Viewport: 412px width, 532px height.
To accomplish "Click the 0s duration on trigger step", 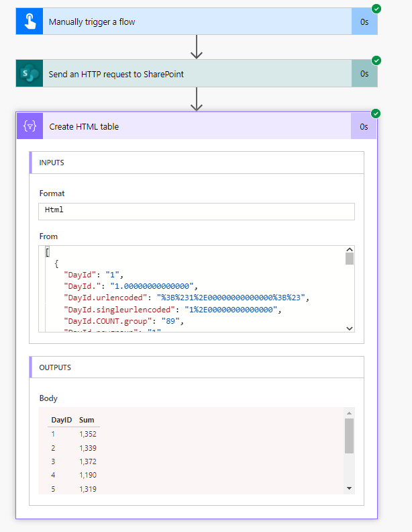I will (364, 22).
